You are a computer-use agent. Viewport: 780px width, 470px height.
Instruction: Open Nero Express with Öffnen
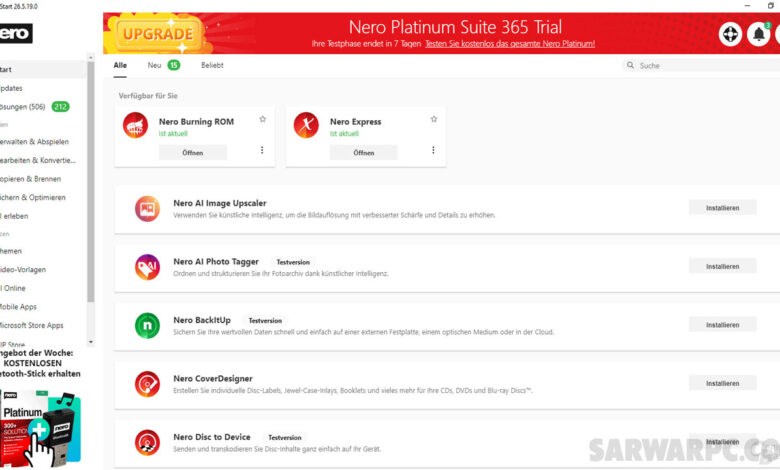coord(364,153)
